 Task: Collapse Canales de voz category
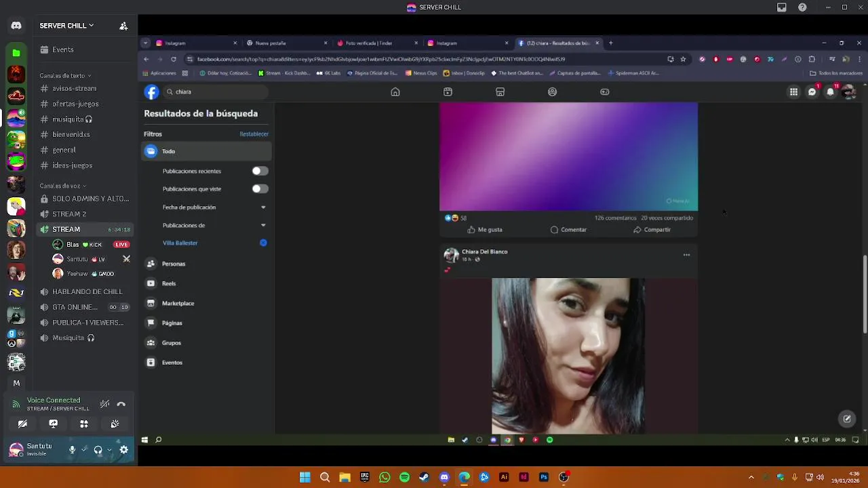pos(62,185)
